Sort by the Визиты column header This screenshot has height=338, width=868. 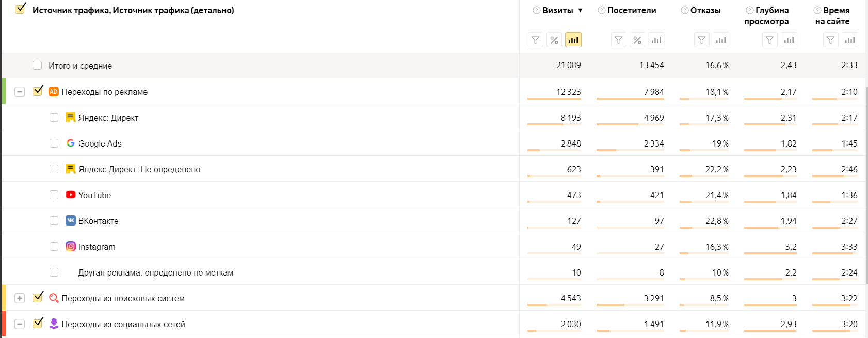[558, 10]
